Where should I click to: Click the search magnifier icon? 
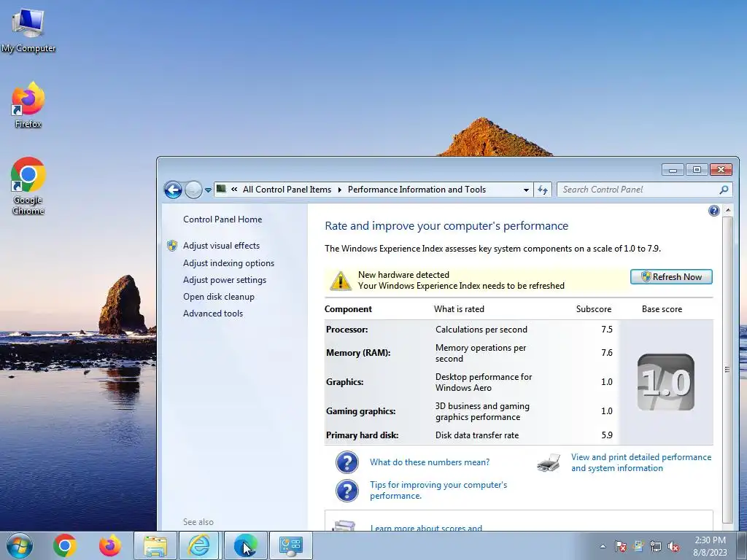(x=724, y=190)
